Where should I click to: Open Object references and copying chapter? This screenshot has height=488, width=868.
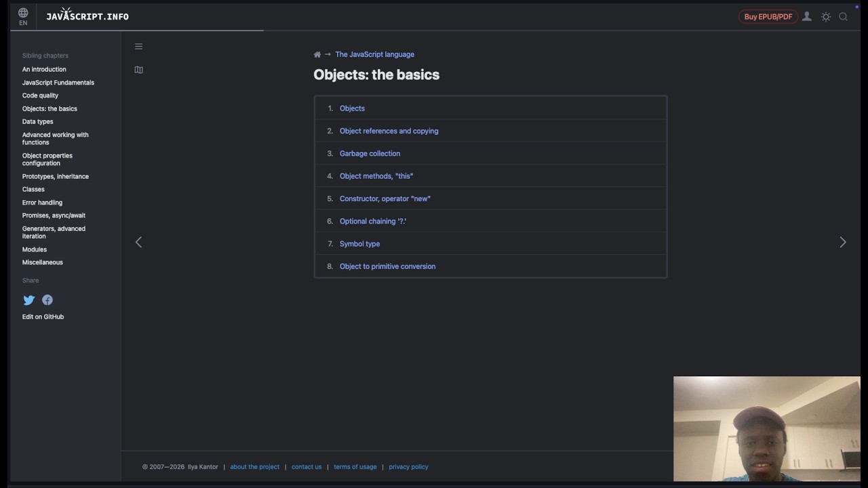(389, 131)
